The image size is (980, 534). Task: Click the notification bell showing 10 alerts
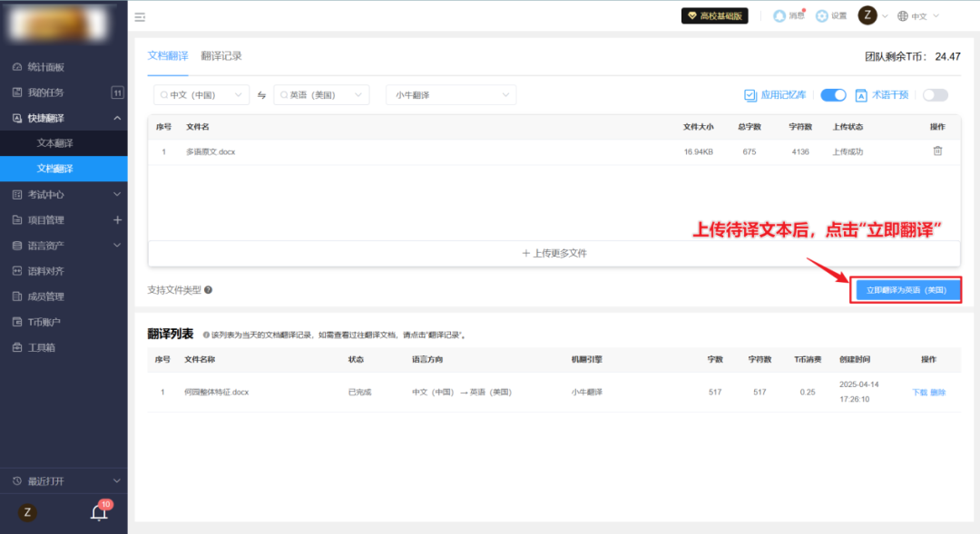[x=98, y=511]
